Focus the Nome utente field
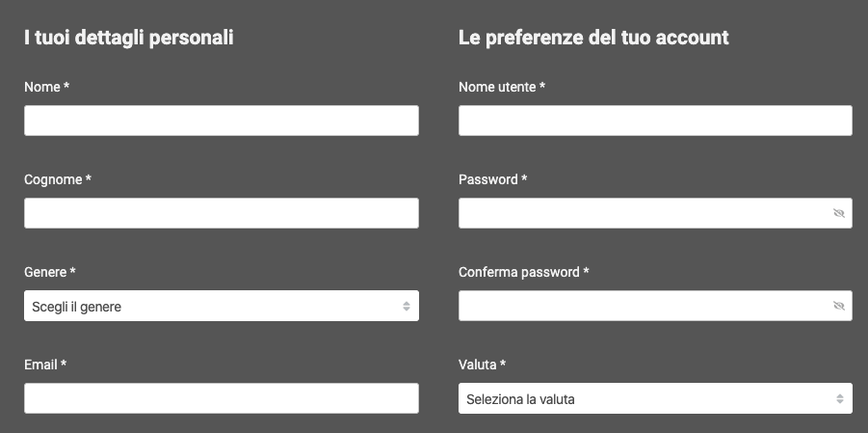 click(x=655, y=121)
